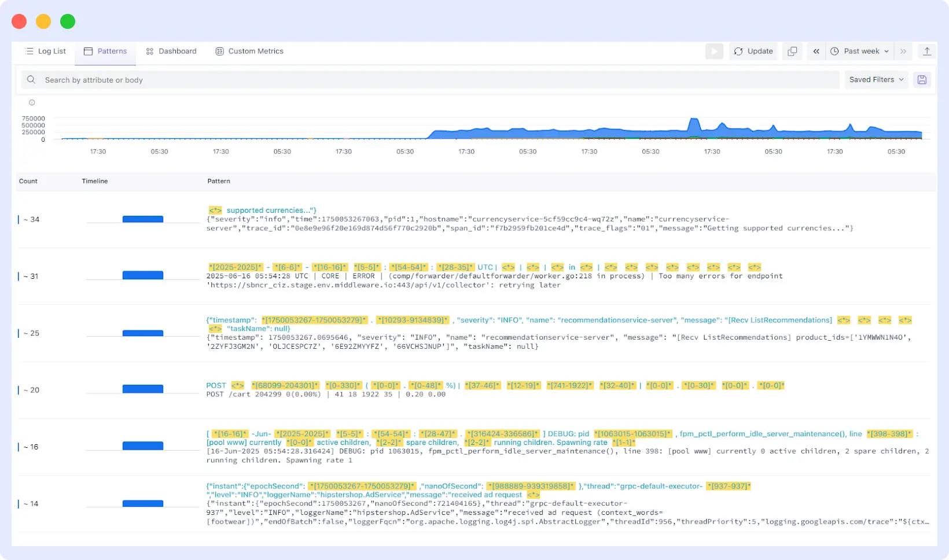Click the Custom Metrics icon

click(219, 51)
